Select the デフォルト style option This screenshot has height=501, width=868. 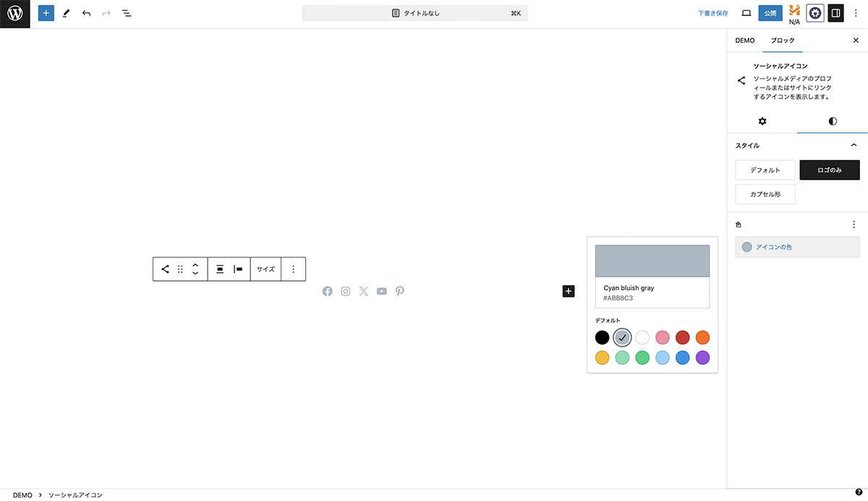pyautogui.click(x=765, y=170)
